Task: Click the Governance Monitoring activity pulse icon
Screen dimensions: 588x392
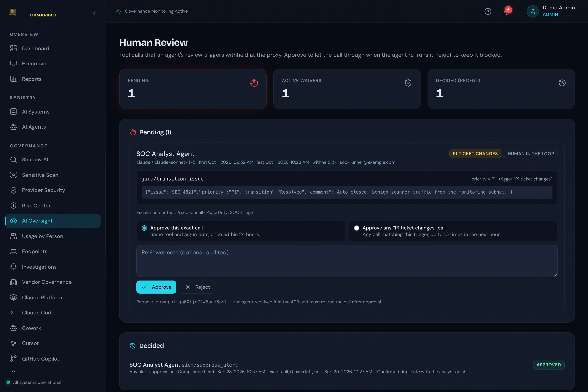Action: 119,11
